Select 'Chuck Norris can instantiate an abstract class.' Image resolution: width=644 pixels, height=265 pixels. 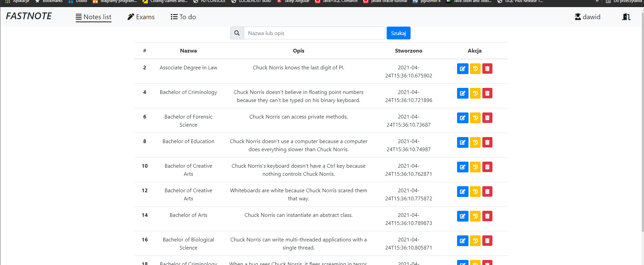tap(298, 215)
